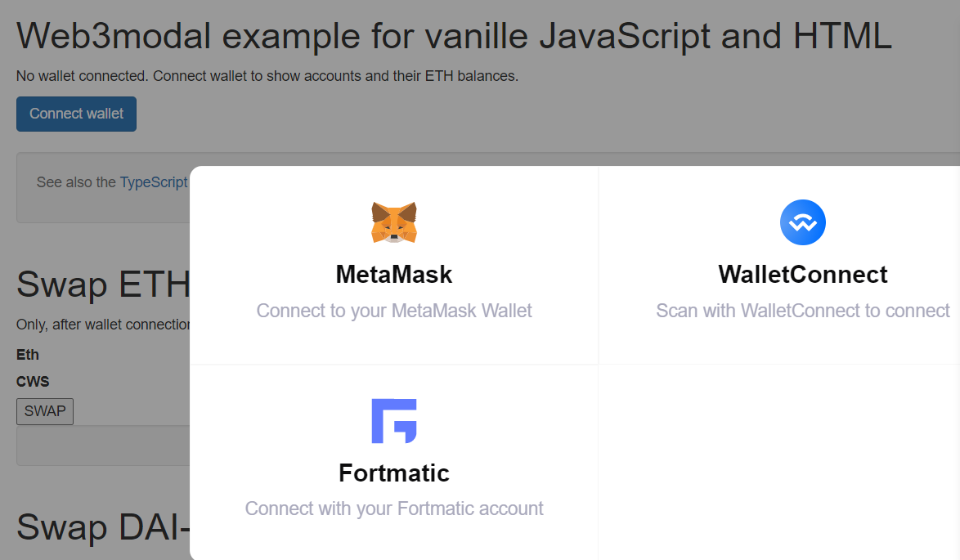Click the empty modal cell beside Fortmatic
Image resolution: width=960 pixels, height=560 pixels.
779,462
